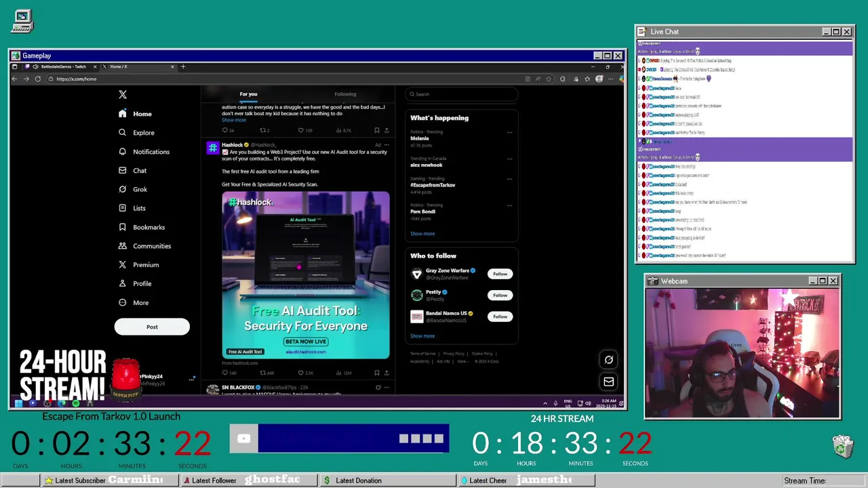Open Hashlock profile avatar
Image resolution: width=868 pixels, height=488 pixels.
click(213, 148)
